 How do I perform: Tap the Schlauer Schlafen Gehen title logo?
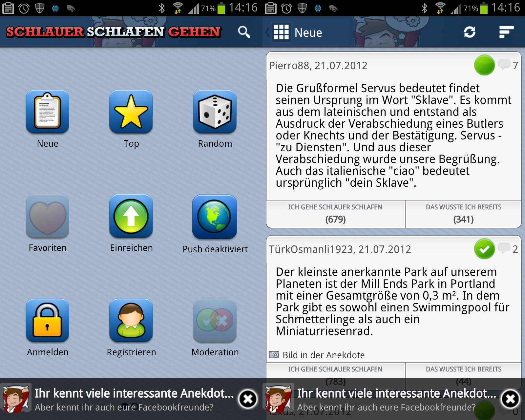pos(114,32)
